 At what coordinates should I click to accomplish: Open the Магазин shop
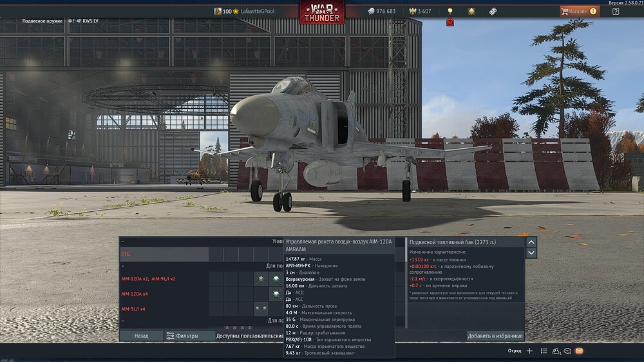point(580,11)
